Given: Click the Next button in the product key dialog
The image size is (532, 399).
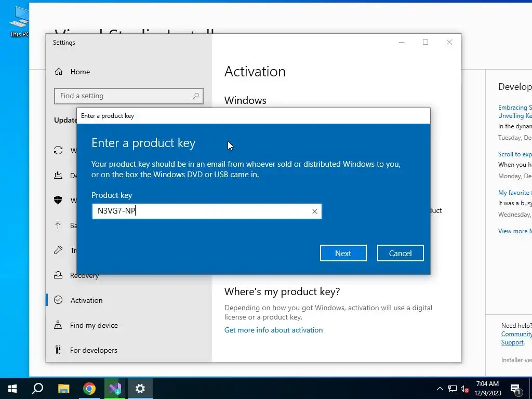Looking at the screenshot, I should pyautogui.click(x=343, y=253).
